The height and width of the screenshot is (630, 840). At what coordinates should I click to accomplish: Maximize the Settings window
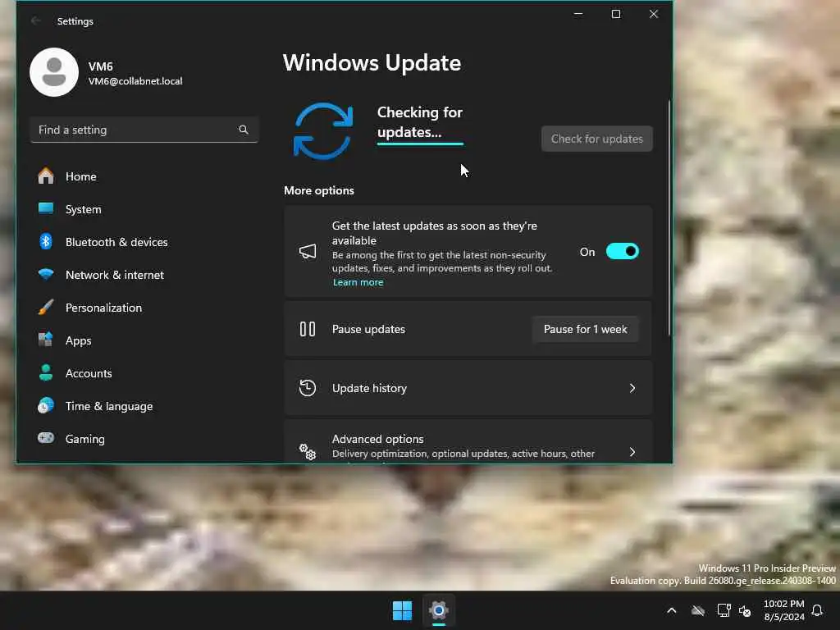tap(616, 14)
